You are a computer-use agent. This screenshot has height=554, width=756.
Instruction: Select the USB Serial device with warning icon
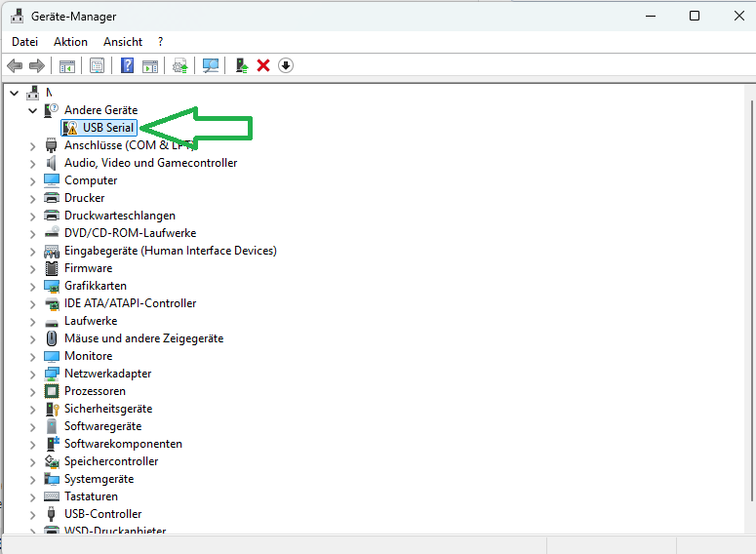click(107, 128)
